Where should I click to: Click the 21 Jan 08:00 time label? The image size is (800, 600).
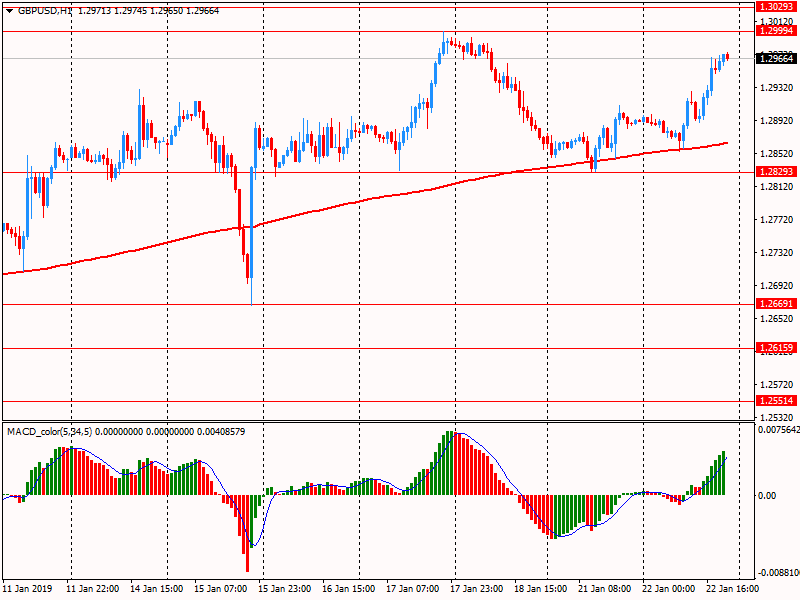pos(605,588)
